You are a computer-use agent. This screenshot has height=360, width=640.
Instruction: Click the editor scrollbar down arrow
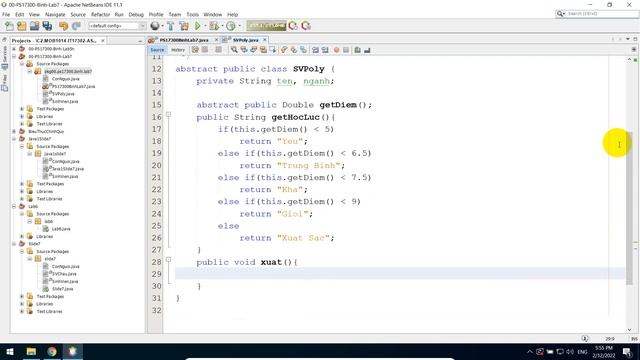pos(629,329)
